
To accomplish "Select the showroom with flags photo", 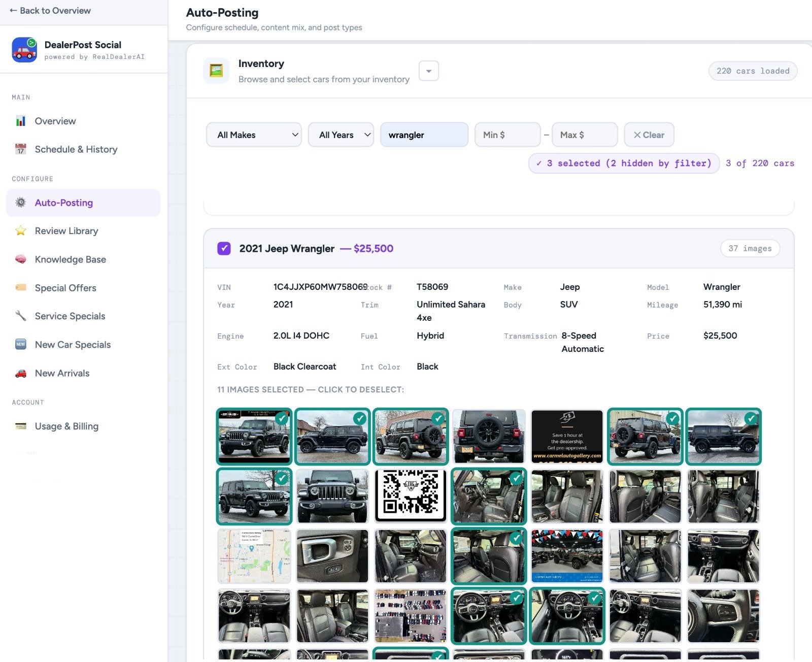I will 567,556.
